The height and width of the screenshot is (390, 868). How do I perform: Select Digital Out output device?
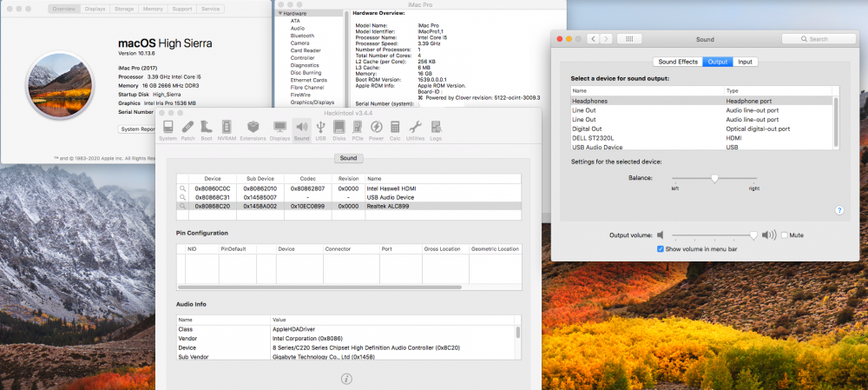[701, 129]
